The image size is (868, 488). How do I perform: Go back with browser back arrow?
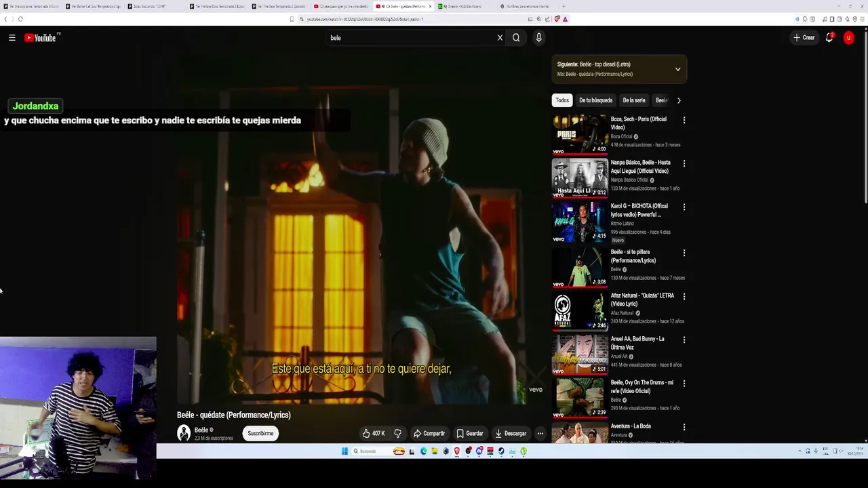(x=6, y=19)
